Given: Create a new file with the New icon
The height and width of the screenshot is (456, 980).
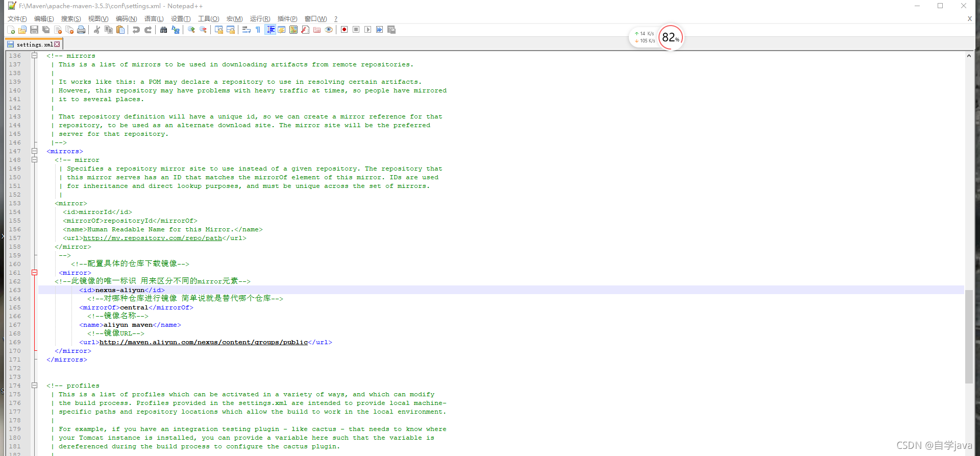Looking at the screenshot, I should tap(11, 30).
